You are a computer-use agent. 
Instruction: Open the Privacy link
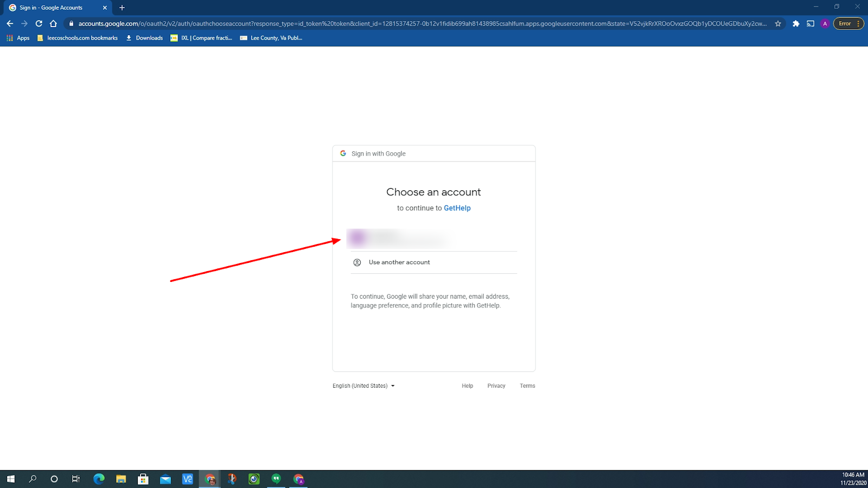(x=496, y=386)
